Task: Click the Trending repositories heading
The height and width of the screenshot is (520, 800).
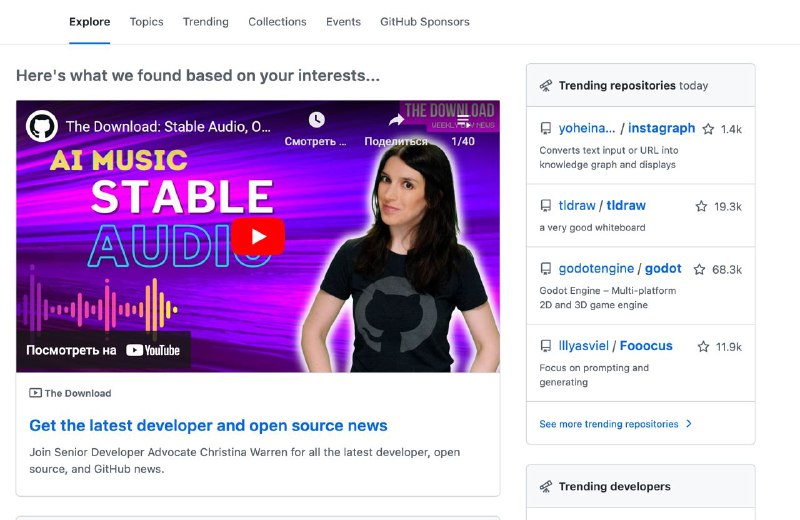Action: [x=617, y=85]
